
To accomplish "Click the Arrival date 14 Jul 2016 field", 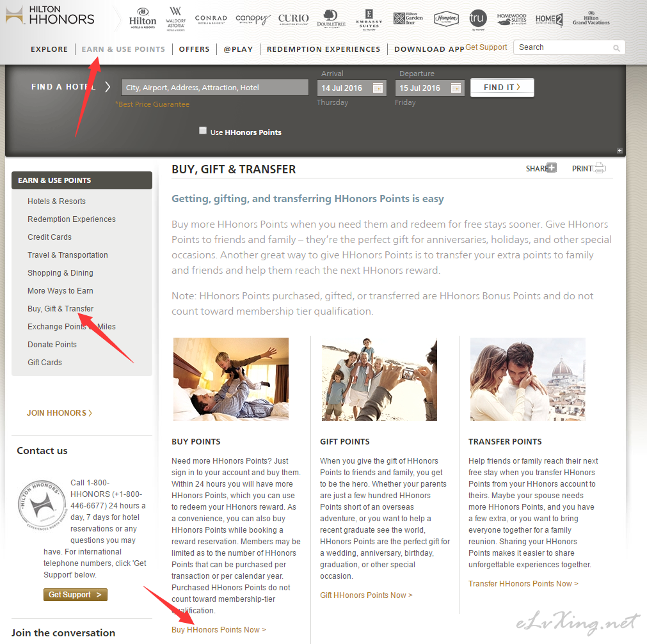I will point(351,88).
